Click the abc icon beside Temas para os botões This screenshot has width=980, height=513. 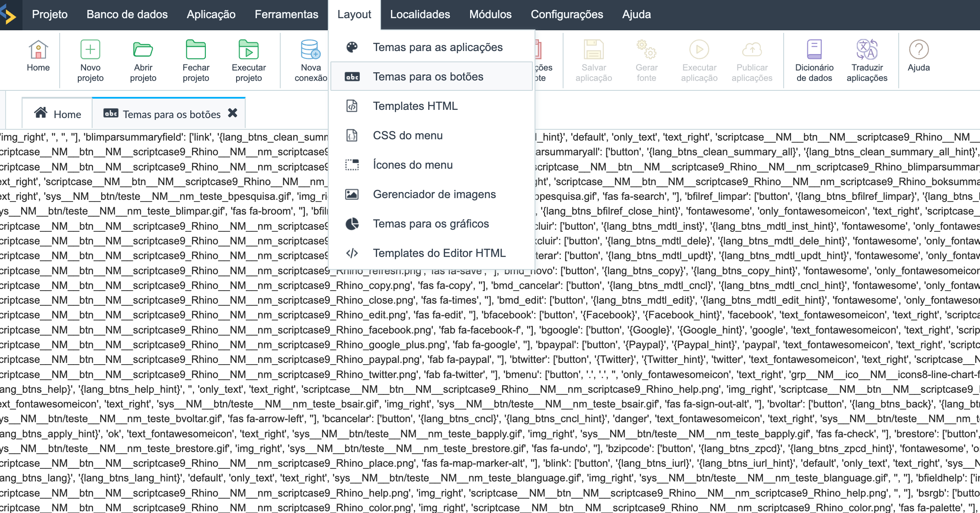point(352,77)
